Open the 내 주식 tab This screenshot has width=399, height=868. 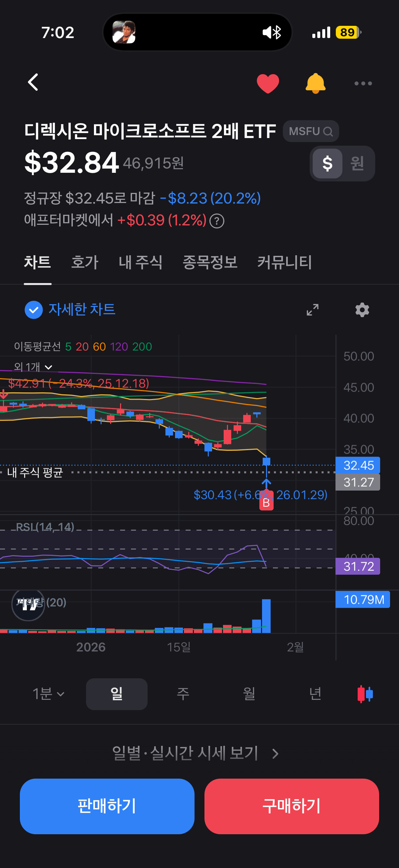click(140, 262)
